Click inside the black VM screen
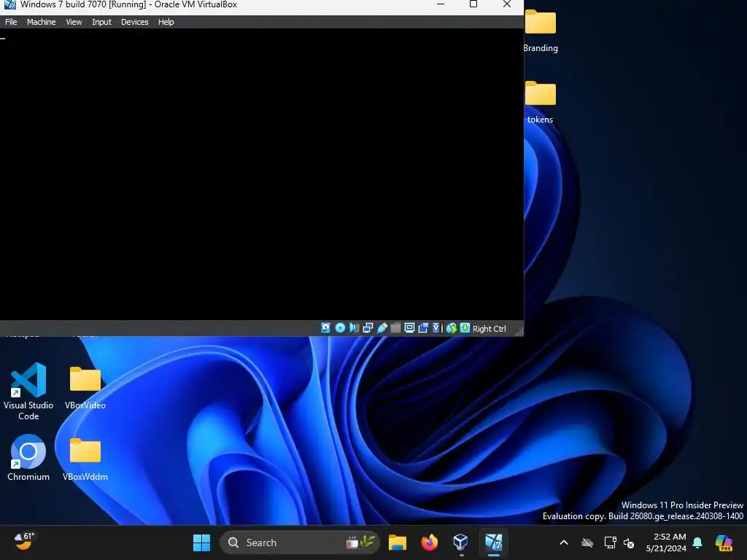 [262, 174]
